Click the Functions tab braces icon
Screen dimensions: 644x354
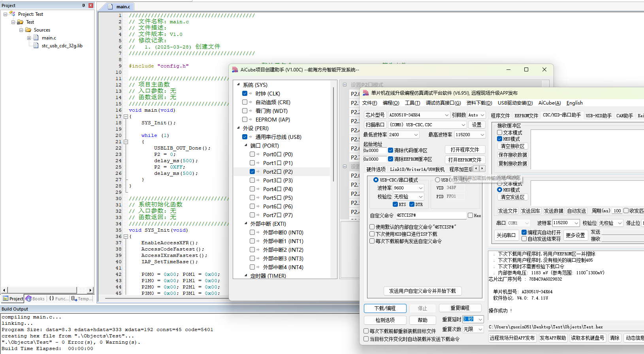click(x=51, y=299)
